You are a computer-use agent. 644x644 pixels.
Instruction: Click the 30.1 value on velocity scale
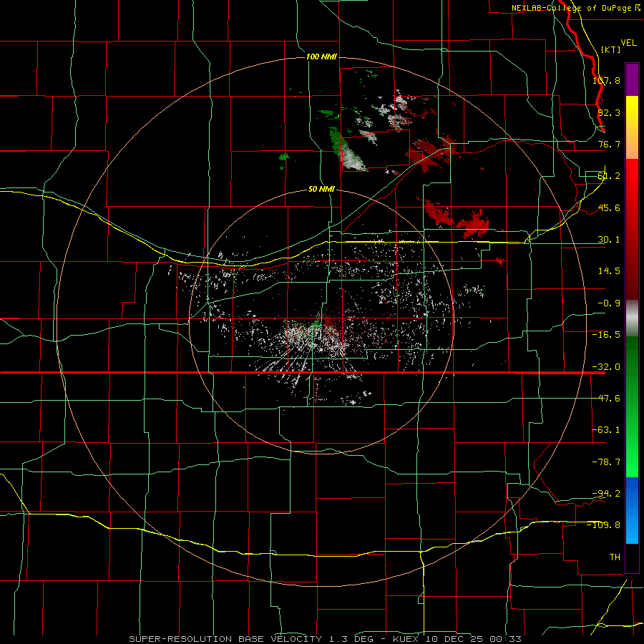(609, 240)
